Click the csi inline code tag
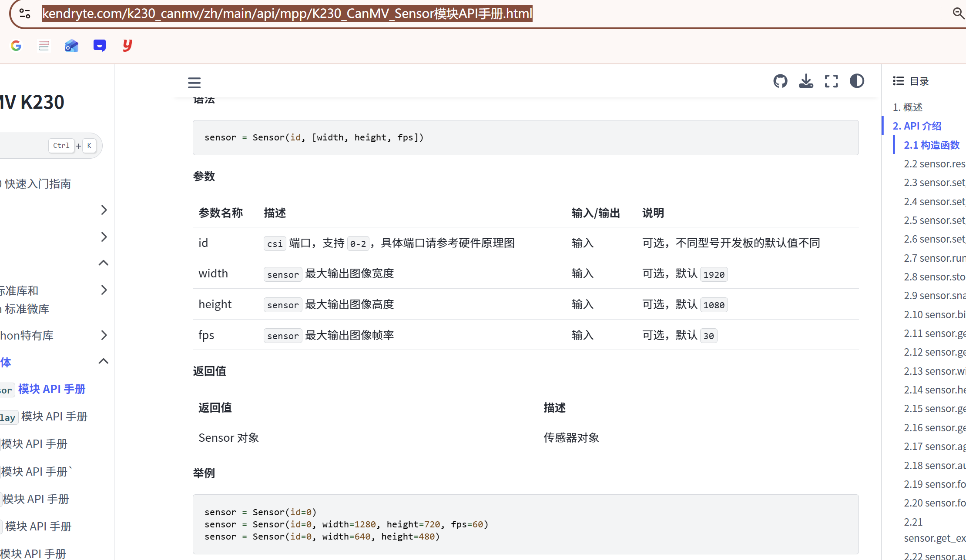966x560 pixels. pos(275,243)
